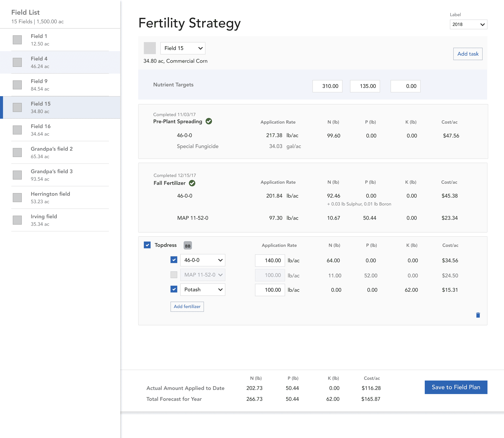Image resolution: width=504 pixels, height=438 pixels.
Task: Expand the Potash fertilizer dropdown
Action: point(203,290)
